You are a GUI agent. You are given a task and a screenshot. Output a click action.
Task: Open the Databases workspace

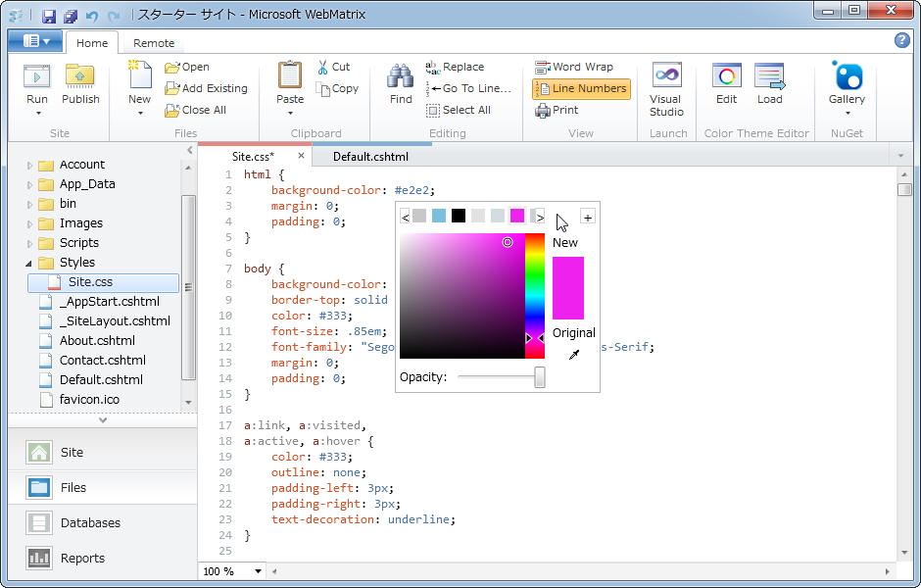coord(90,522)
